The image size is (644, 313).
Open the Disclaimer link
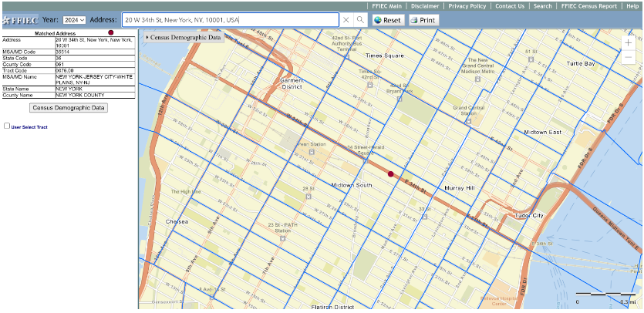tap(425, 6)
